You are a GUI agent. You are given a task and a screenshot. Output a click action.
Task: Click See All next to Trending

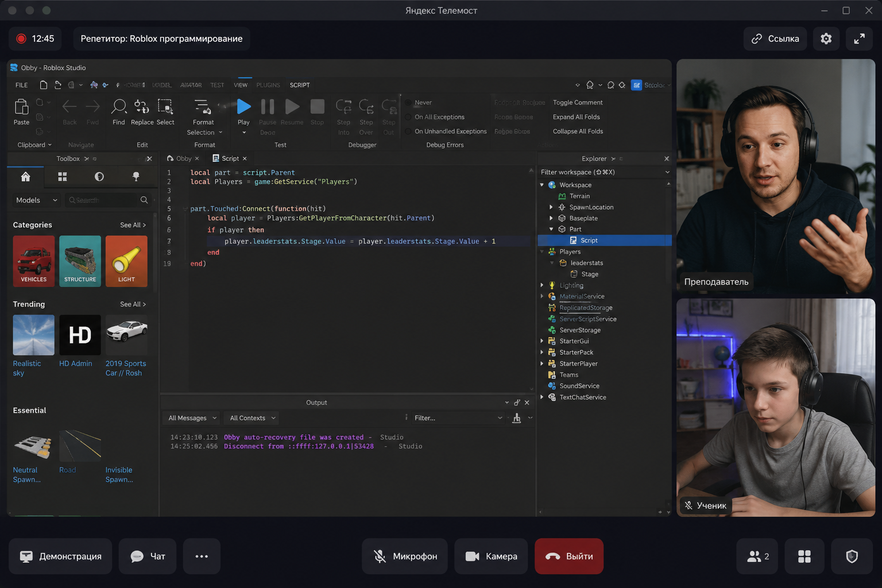[x=133, y=304]
